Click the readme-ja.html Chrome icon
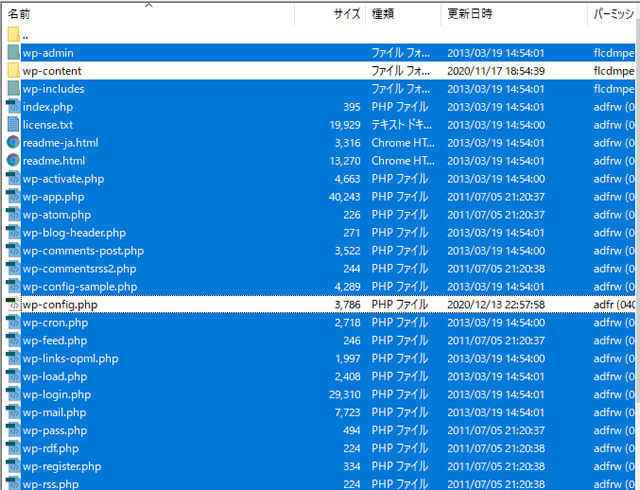640x490 pixels. 13,143
